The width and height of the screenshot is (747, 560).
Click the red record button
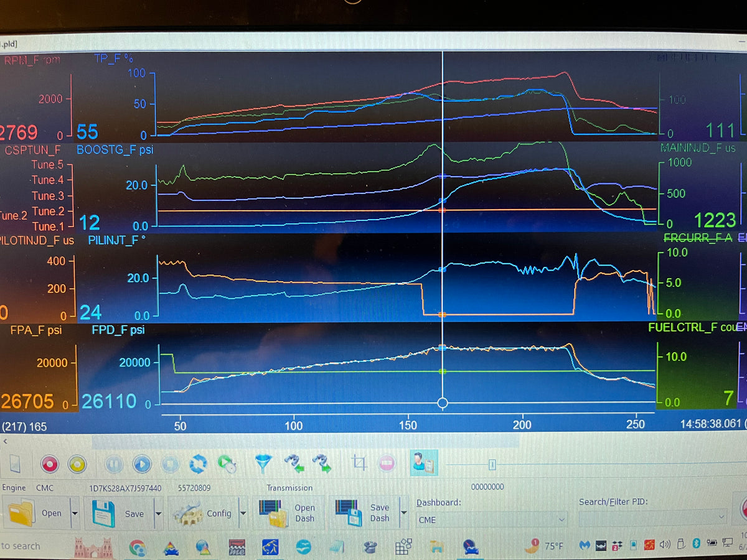49,464
